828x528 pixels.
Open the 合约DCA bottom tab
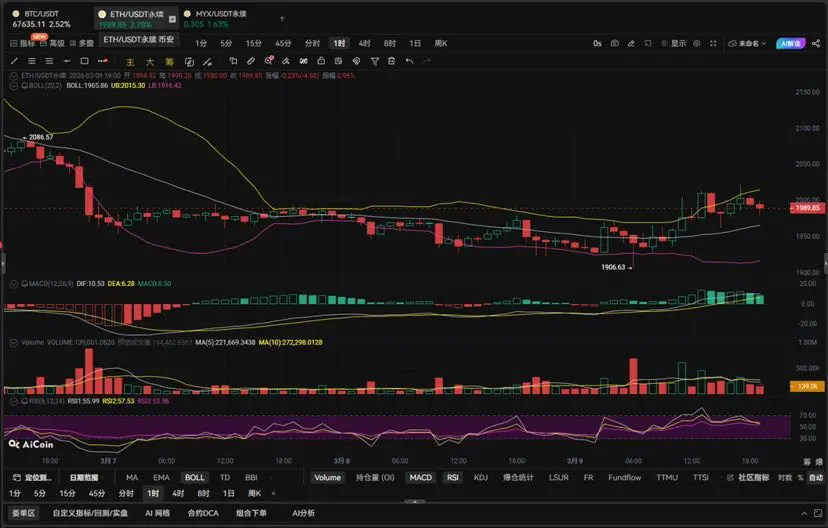[x=203, y=513]
